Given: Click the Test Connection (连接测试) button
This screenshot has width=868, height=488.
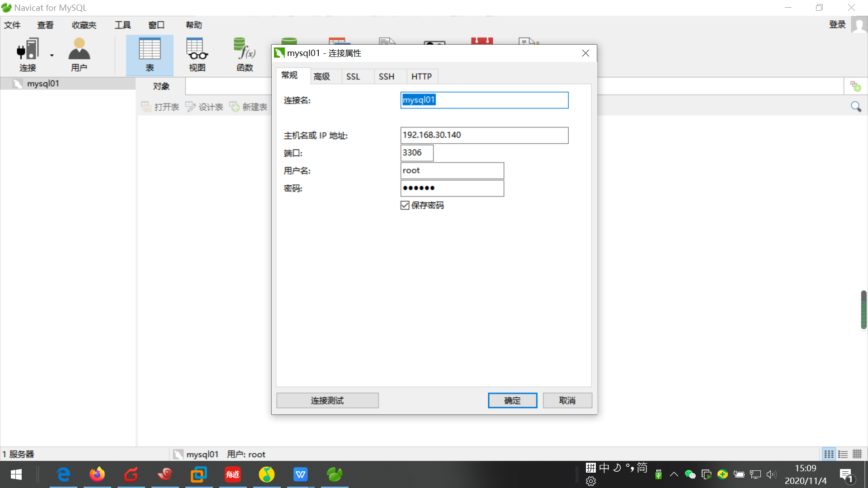Looking at the screenshot, I should click(327, 400).
